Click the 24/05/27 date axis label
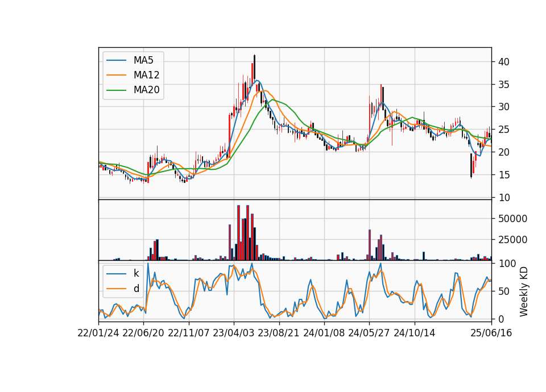 coord(369,333)
